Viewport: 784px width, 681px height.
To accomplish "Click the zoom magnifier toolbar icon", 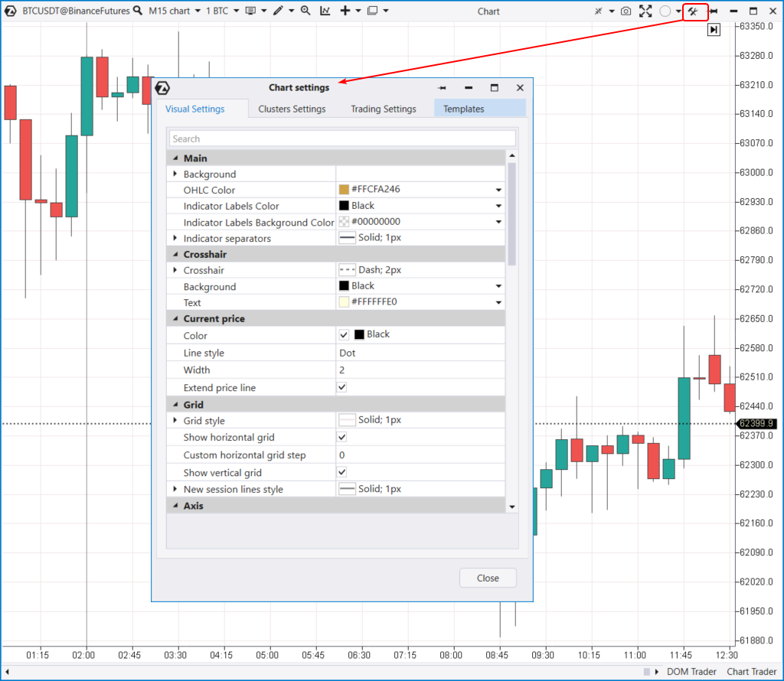I will (305, 11).
